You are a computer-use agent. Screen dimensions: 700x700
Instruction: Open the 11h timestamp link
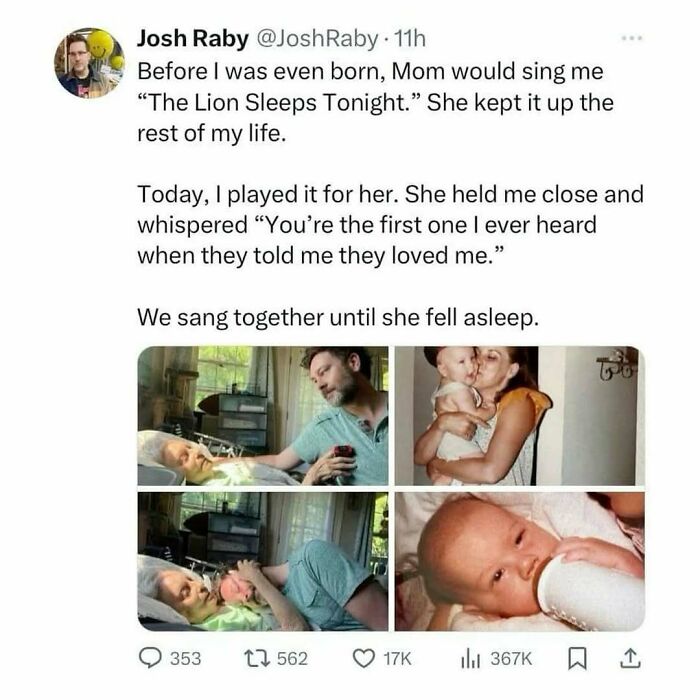408,41
